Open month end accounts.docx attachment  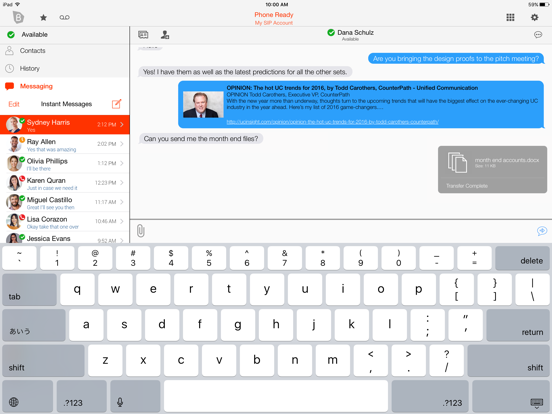[x=492, y=169]
